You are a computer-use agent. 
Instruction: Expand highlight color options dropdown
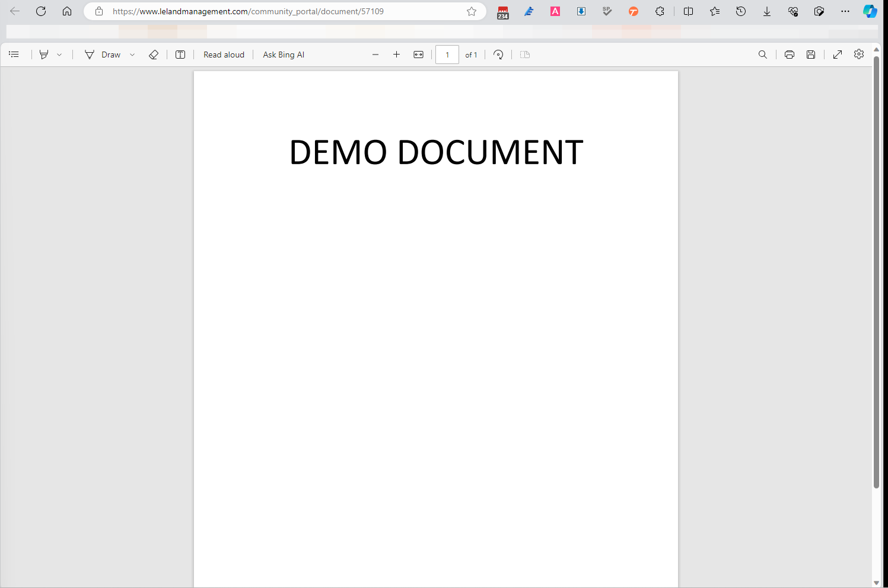tap(59, 55)
